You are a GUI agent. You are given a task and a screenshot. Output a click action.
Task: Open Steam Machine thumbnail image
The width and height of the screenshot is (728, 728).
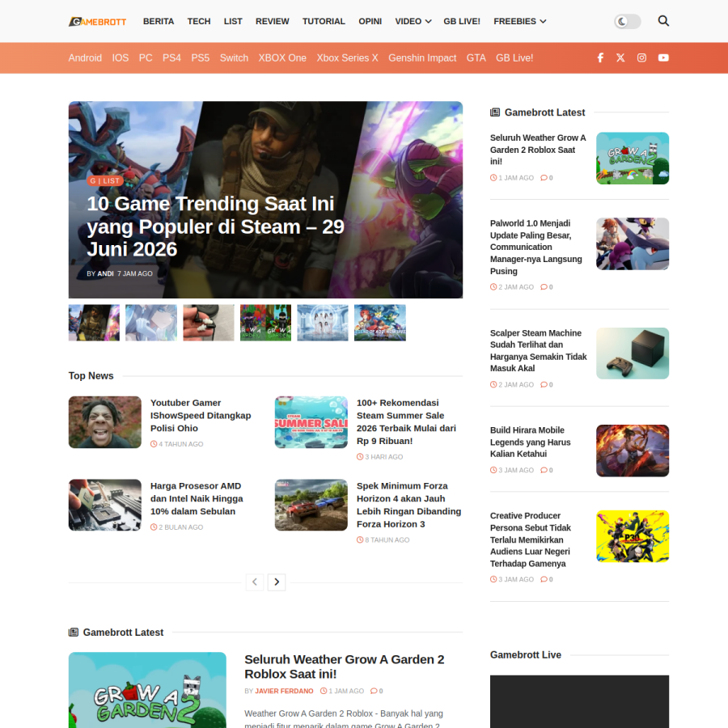click(633, 353)
